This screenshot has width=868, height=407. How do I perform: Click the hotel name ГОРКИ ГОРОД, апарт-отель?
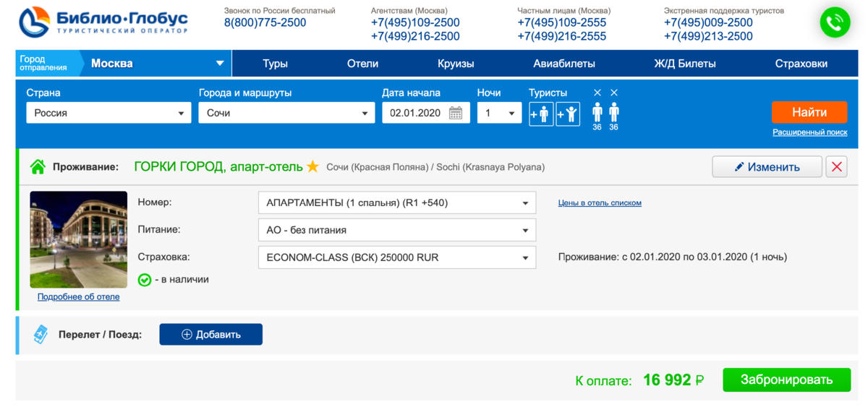(x=218, y=167)
